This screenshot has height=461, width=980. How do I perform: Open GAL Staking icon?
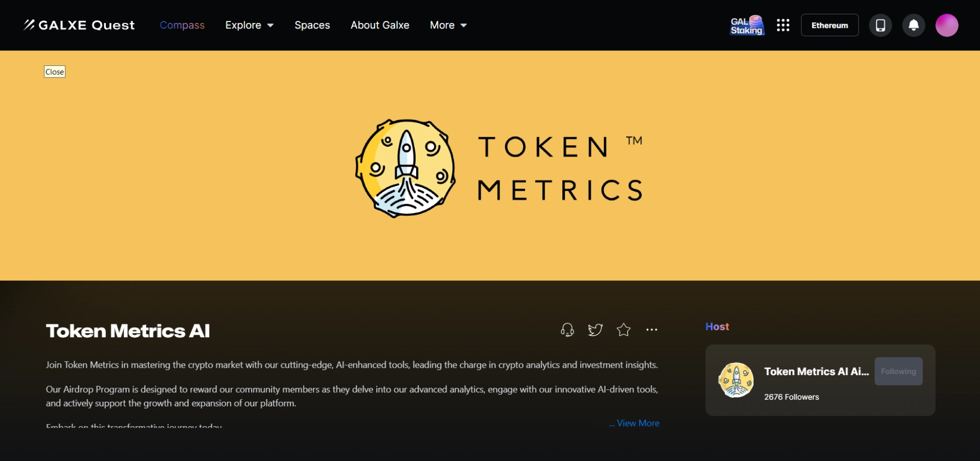747,25
